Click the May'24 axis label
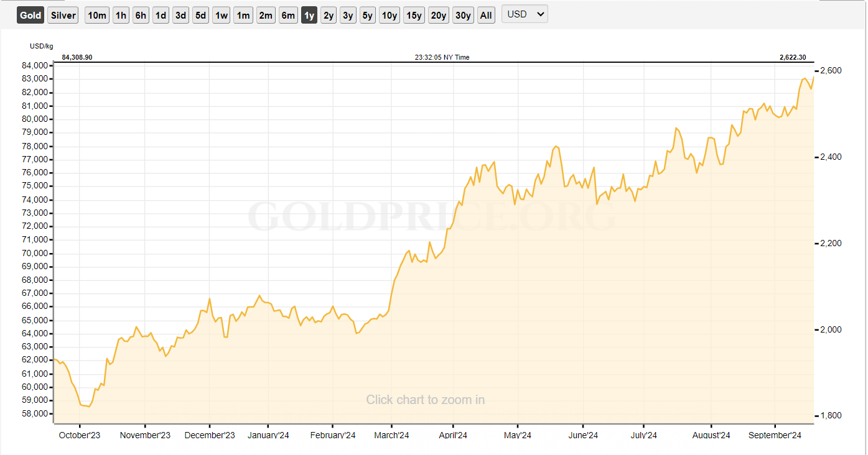The width and height of the screenshot is (868, 455). coord(518,435)
